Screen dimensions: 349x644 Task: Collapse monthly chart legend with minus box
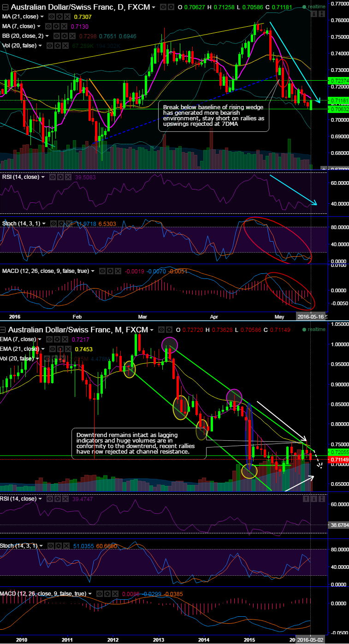(3, 330)
